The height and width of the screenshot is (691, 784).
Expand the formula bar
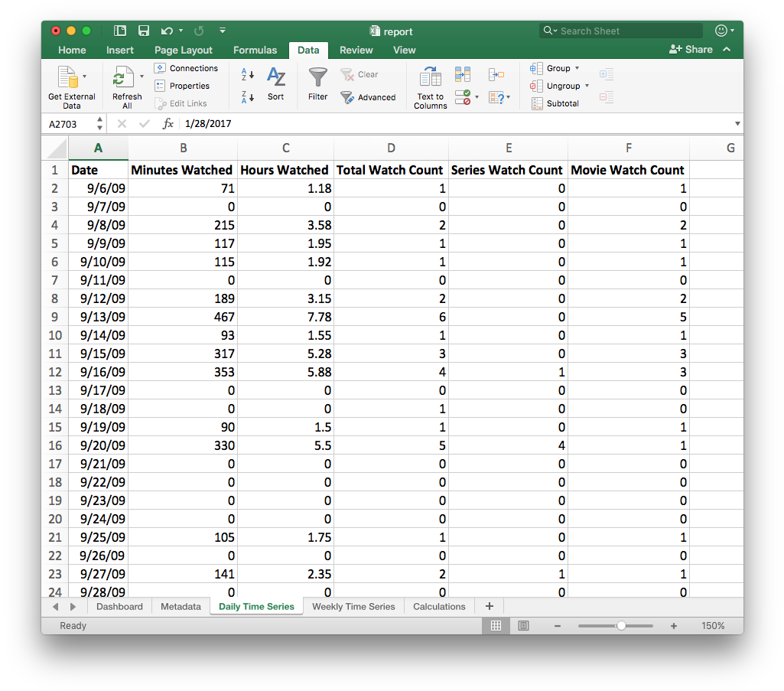[x=737, y=124]
